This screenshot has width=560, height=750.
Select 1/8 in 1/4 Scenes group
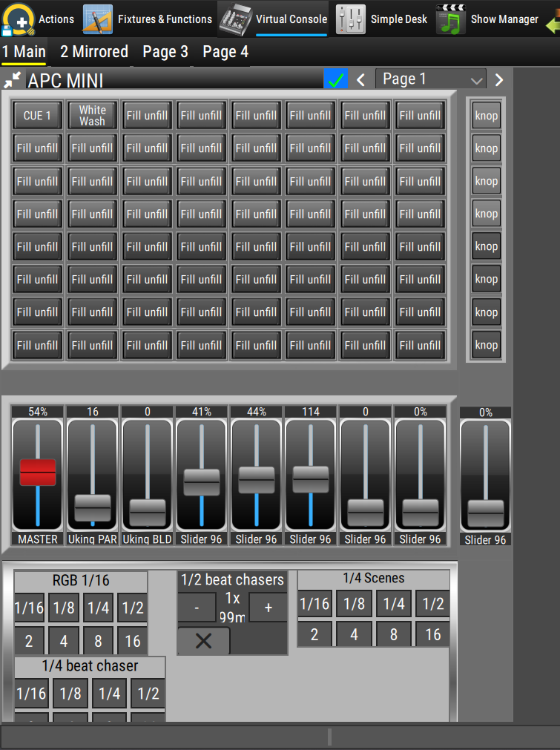point(355,604)
